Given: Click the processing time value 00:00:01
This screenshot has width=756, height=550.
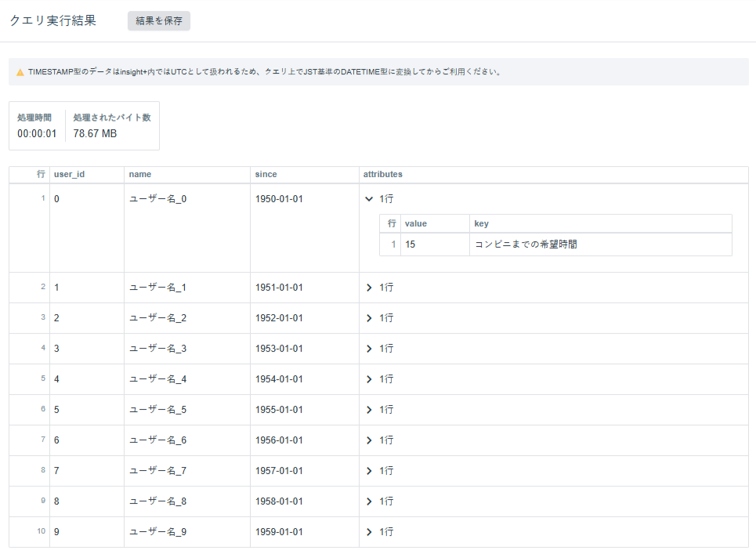Looking at the screenshot, I should click(x=37, y=133).
